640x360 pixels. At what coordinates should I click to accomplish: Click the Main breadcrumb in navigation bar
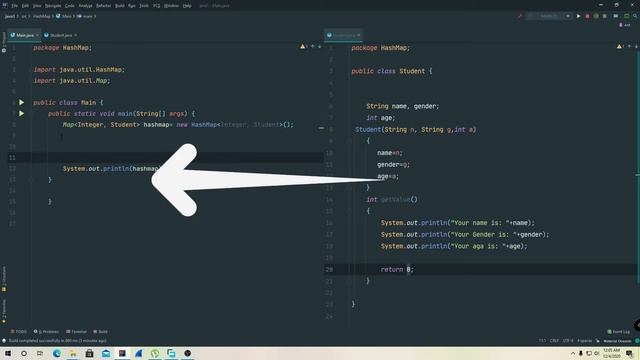64,16
